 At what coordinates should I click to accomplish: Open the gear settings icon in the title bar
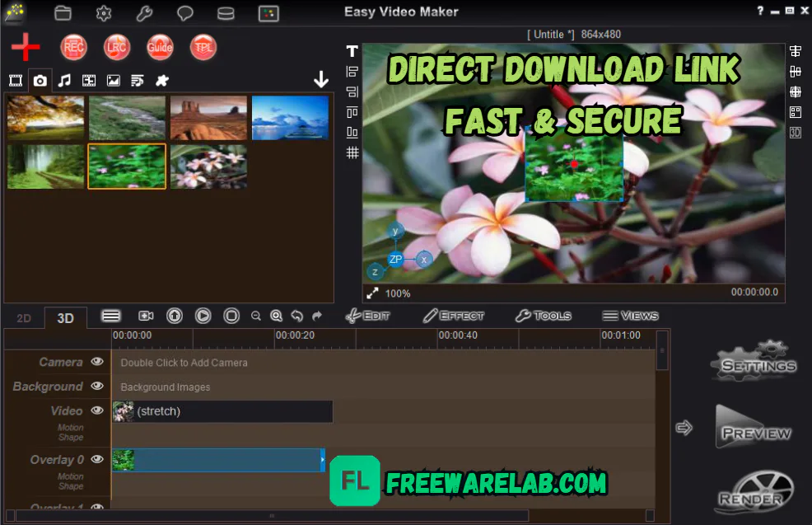104,13
